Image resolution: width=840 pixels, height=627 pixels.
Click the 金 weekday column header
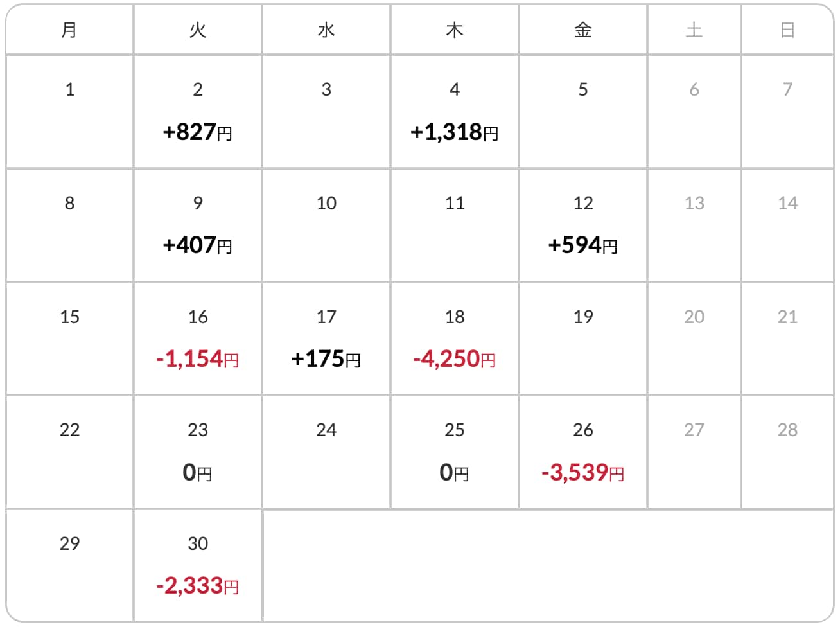[x=582, y=30]
